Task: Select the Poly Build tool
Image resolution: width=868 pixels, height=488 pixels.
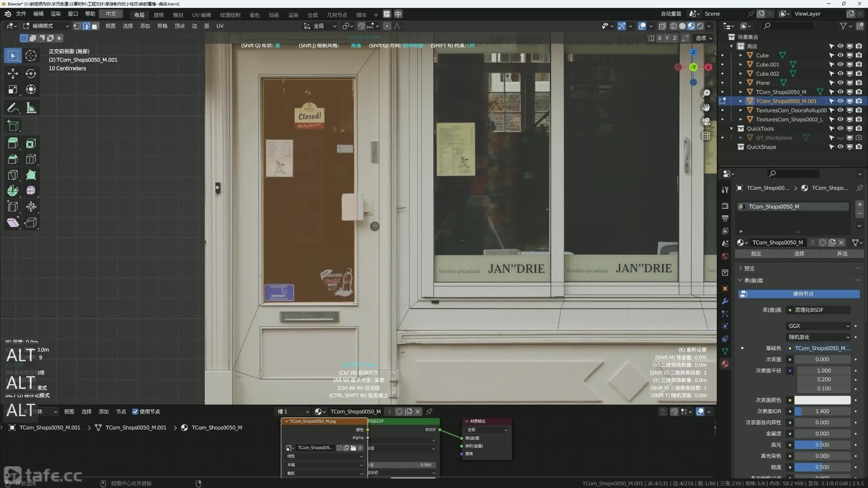Action: point(31,175)
